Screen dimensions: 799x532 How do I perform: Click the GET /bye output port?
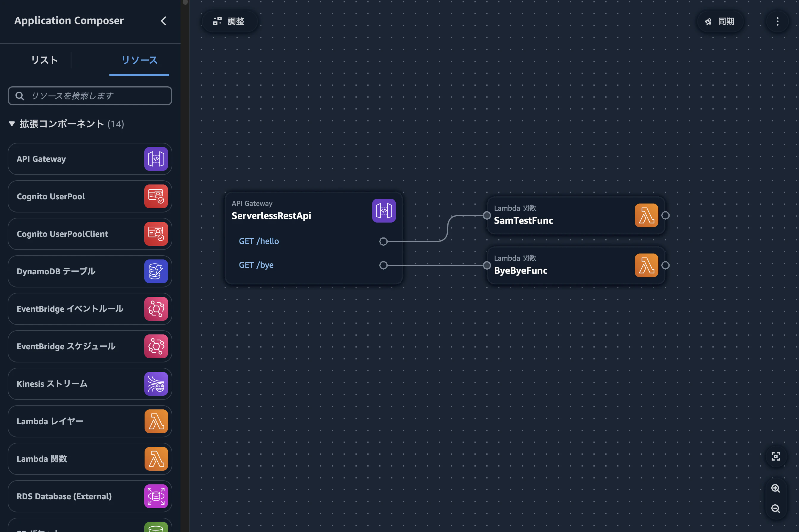click(383, 265)
